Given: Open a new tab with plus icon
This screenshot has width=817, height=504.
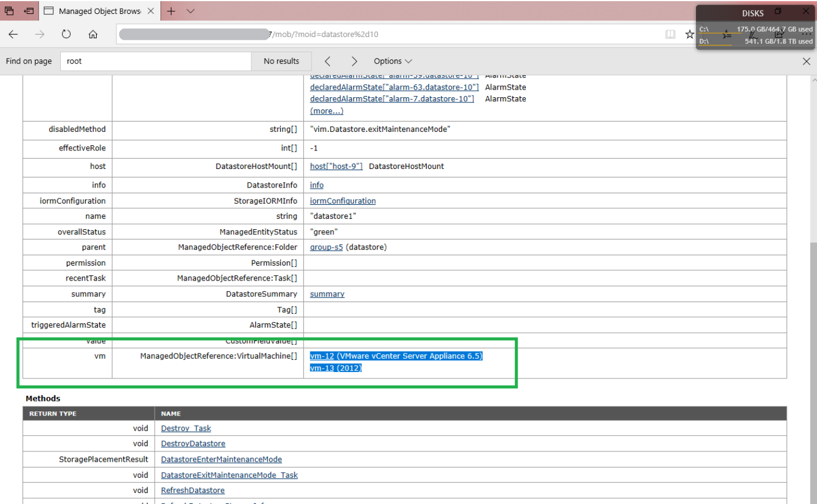Looking at the screenshot, I should point(171,11).
